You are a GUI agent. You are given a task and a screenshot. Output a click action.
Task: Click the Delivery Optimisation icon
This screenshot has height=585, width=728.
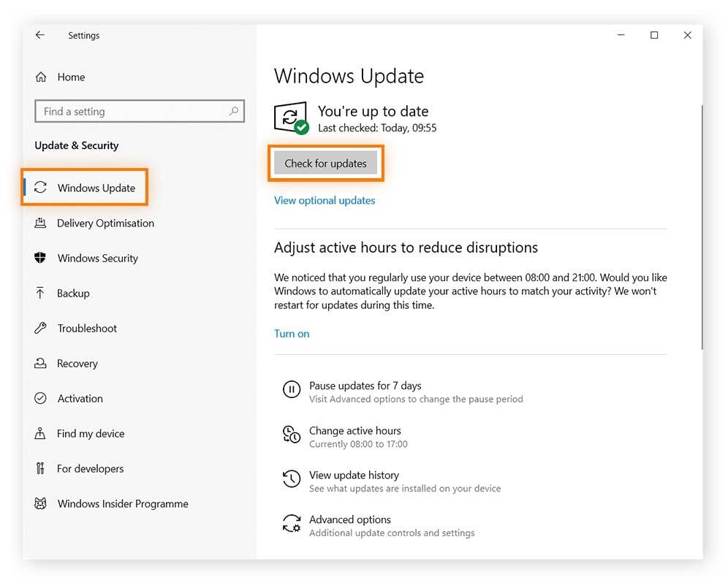coord(40,223)
